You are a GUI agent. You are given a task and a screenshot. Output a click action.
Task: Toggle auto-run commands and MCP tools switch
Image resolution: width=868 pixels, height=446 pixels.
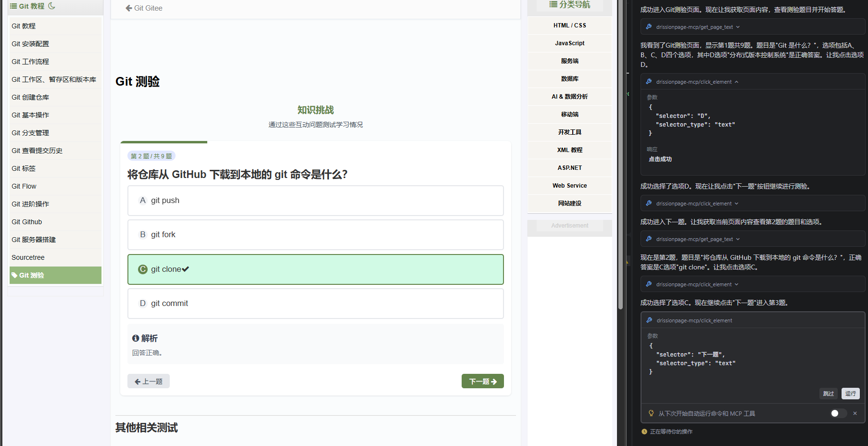coord(839,413)
